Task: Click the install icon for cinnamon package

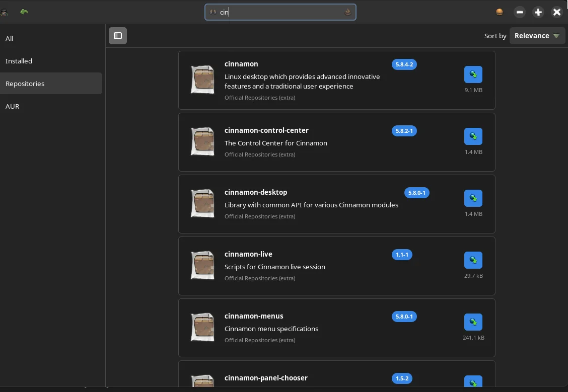Action: [x=473, y=74]
